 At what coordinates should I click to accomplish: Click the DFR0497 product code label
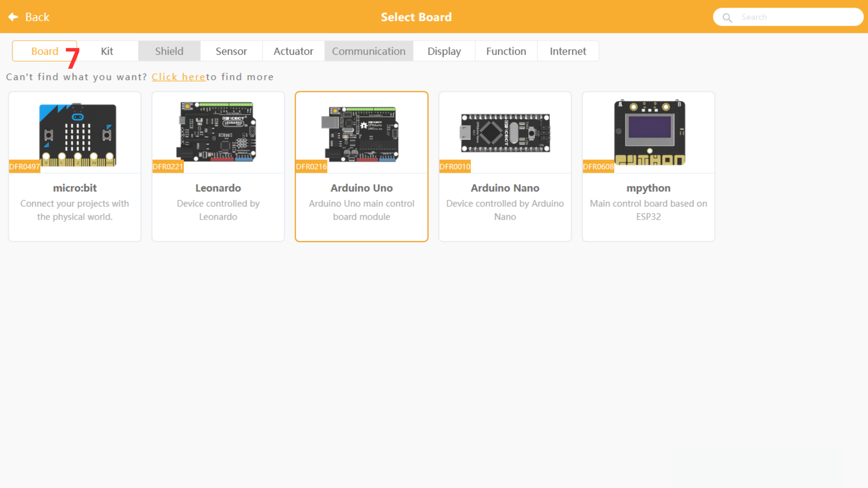tap(24, 167)
